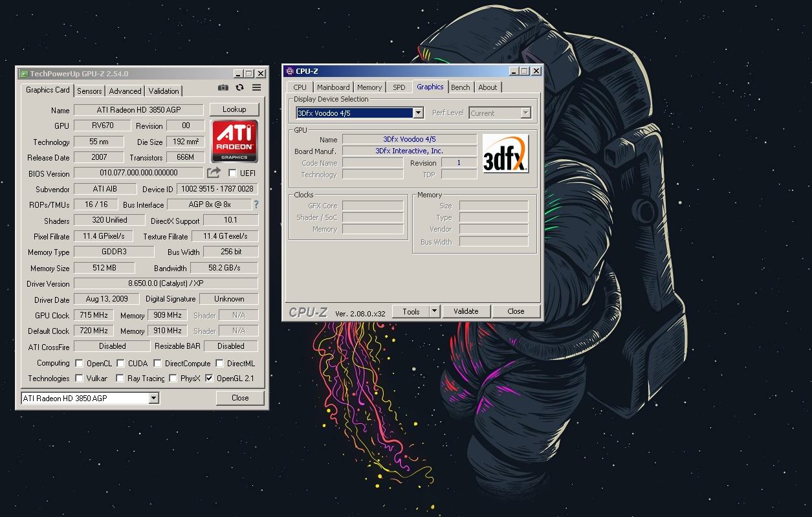Click the 3Dfx Voodoo 4/5 name field
Viewport: 812px width, 517px height.
tap(409, 139)
